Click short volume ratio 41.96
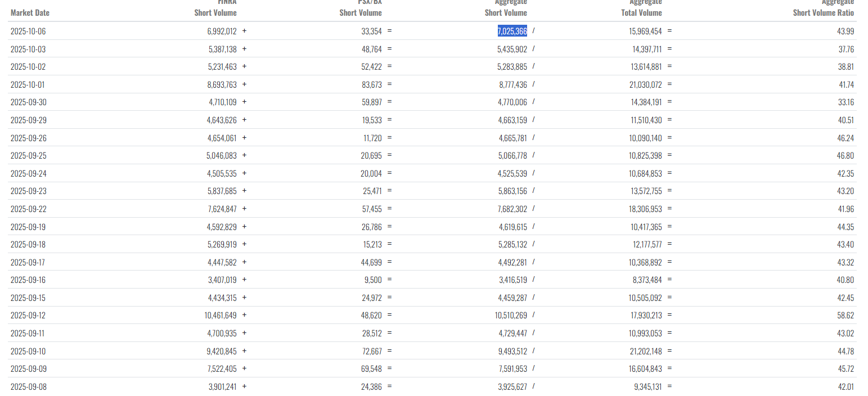The width and height of the screenshot is (868, 396). click(846, 209)
